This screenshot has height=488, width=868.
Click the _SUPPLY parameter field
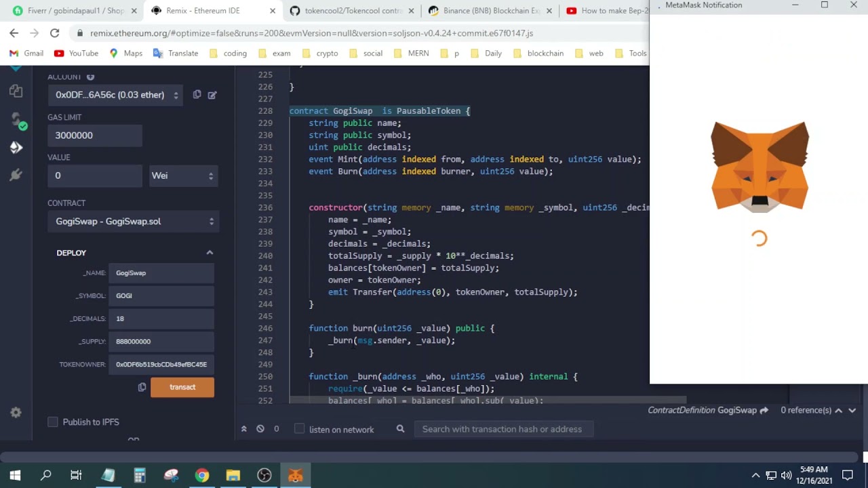tap(161, 342)
